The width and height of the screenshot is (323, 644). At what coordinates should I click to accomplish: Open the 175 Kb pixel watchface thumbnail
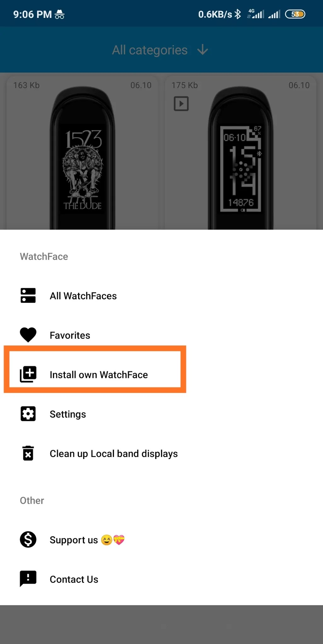241,153
